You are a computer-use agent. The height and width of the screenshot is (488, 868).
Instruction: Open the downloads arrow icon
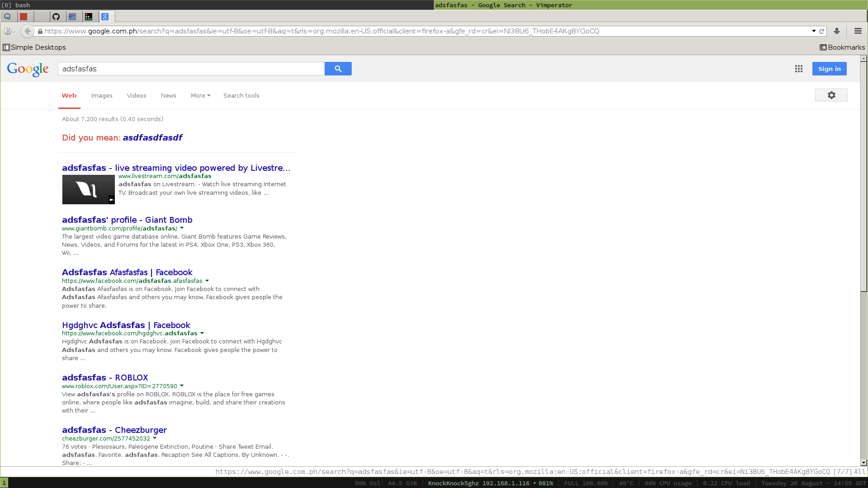click(x=837, y=31)
